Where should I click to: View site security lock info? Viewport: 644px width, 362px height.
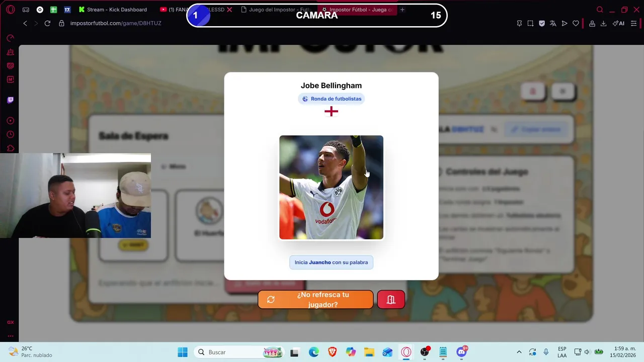tap(61, 23)
